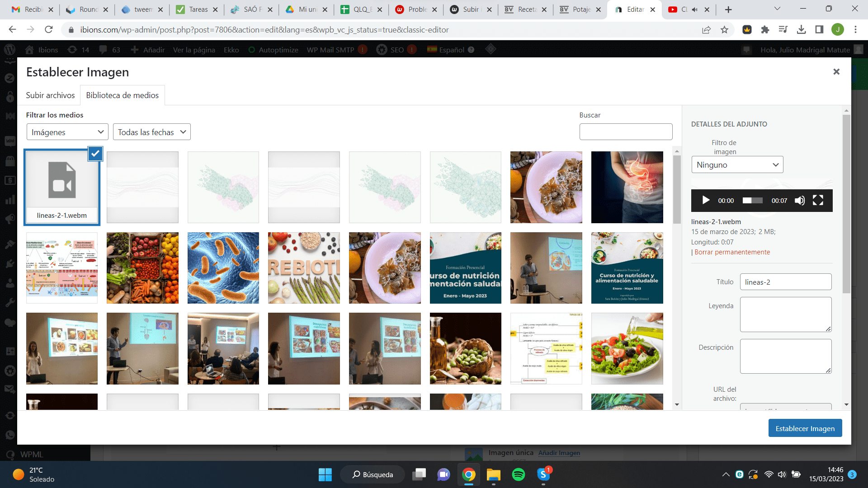This screenshot has height=488, width=868.
Task: Open Spotify from the taskbar
Action: click(x=518, y=474)
